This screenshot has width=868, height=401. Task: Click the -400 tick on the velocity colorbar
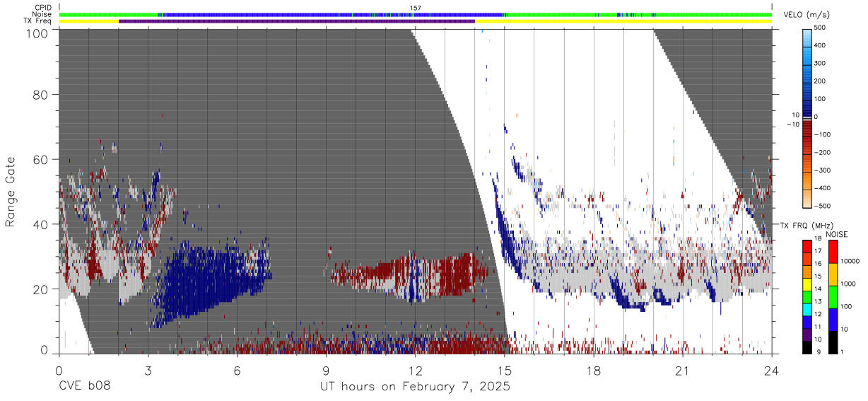point(823,187)
